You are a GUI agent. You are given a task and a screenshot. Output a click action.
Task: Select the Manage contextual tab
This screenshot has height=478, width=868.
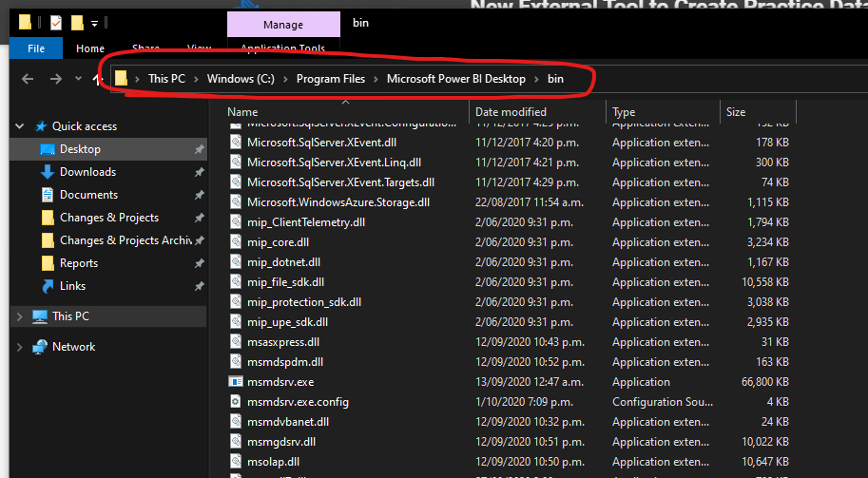tap(283, 25)
